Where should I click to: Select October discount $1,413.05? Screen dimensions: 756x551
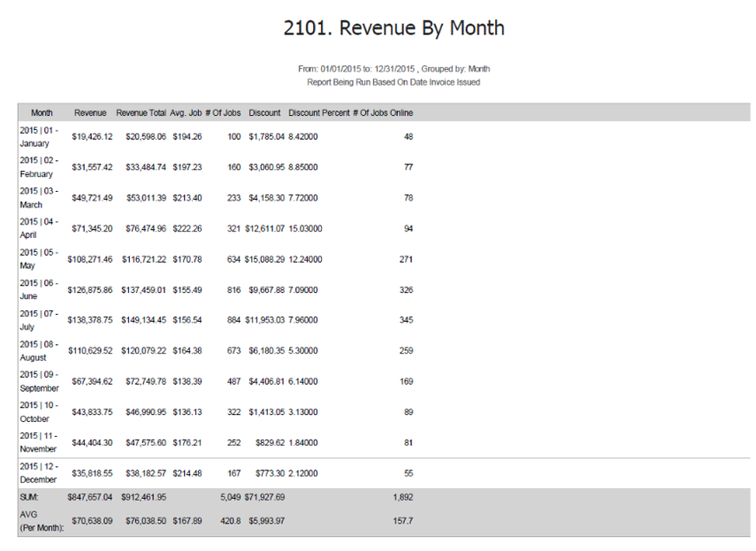point(267,412)
